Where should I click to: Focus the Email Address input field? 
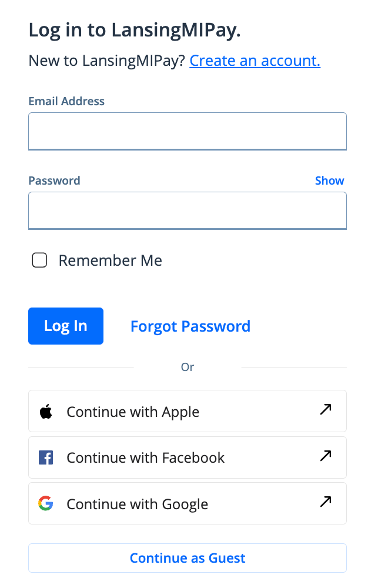click(188, 131)
